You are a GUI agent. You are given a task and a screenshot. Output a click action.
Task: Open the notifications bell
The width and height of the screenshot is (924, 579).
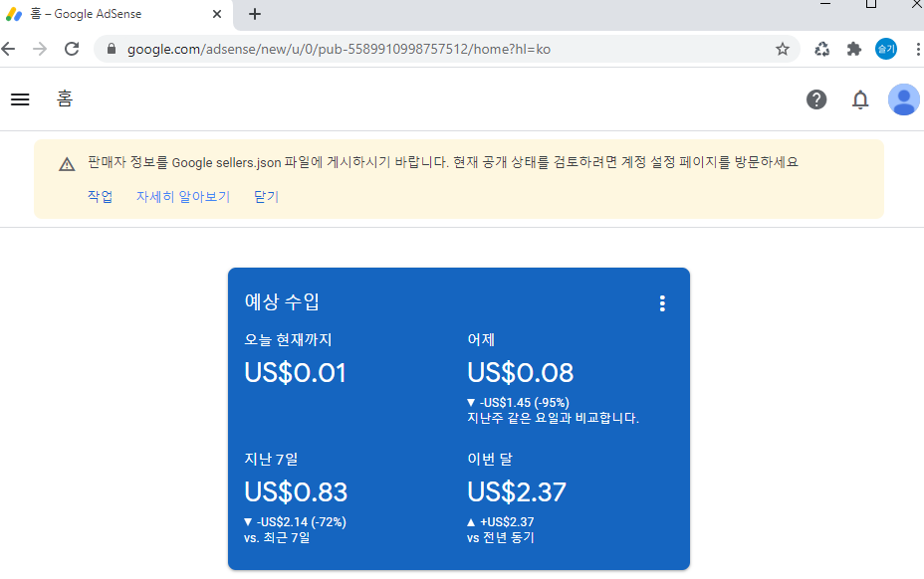[x=860, y=99]
